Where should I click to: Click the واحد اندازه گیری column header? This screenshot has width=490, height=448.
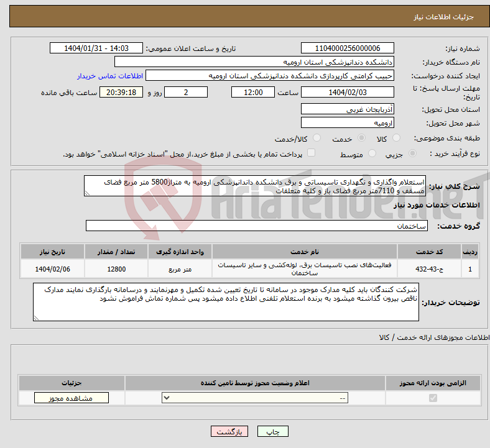click(x=180, y=252)
